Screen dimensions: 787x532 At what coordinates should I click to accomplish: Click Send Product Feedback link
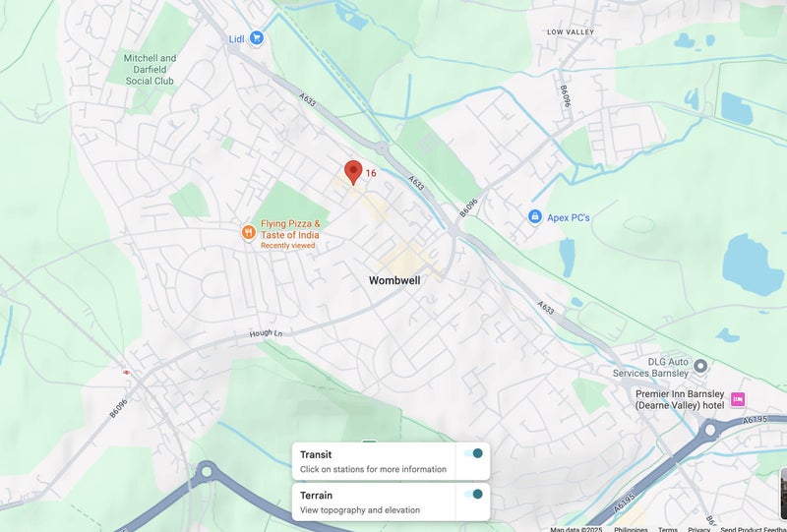(x=754, y=529)
